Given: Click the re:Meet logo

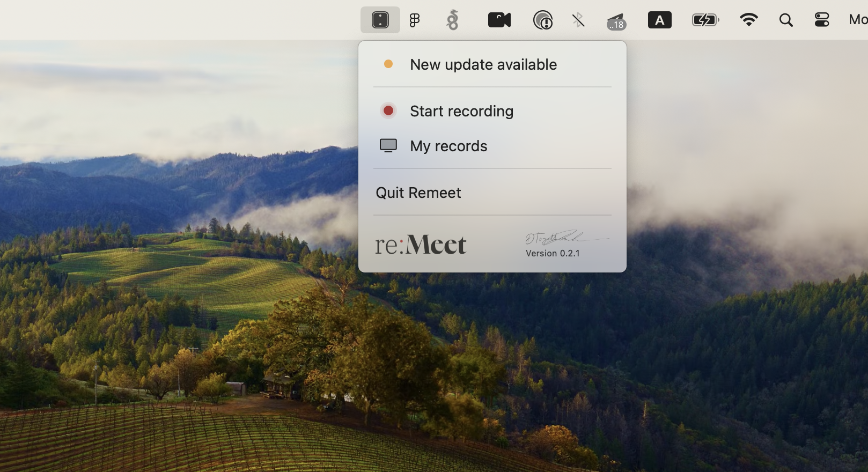Looking at the screenshot, I should point(421,245).
